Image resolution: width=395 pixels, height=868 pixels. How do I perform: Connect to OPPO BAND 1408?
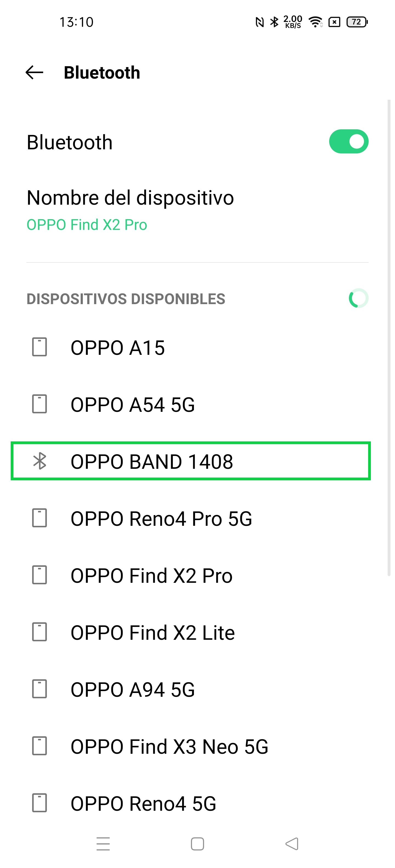(152, 461)
